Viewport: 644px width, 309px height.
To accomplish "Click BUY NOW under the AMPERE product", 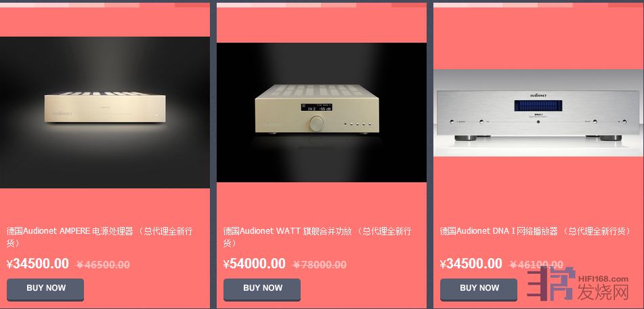I will tap(45, 289).
